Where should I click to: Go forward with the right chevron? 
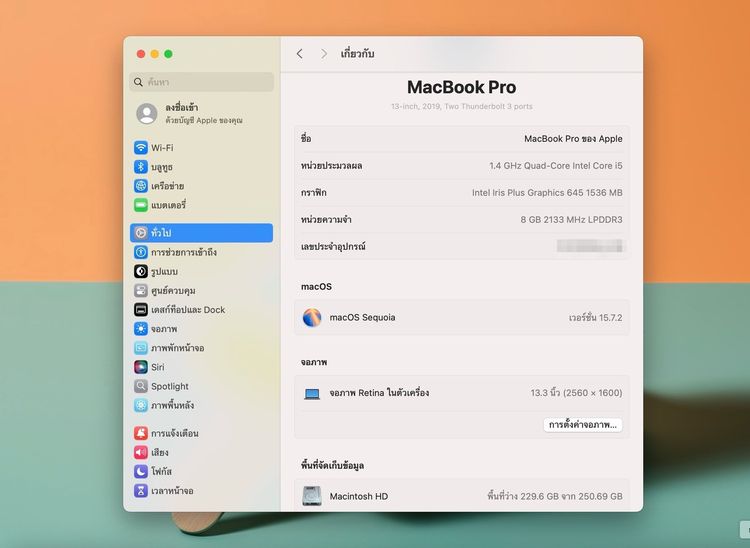pyautogui.click(x=324, y=54)
